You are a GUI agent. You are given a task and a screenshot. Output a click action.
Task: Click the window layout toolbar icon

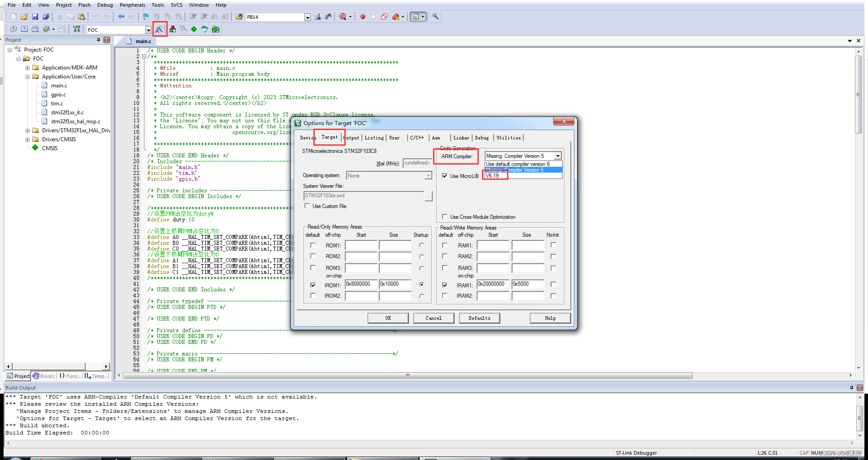pyautogui.click(x=418, y=17)
